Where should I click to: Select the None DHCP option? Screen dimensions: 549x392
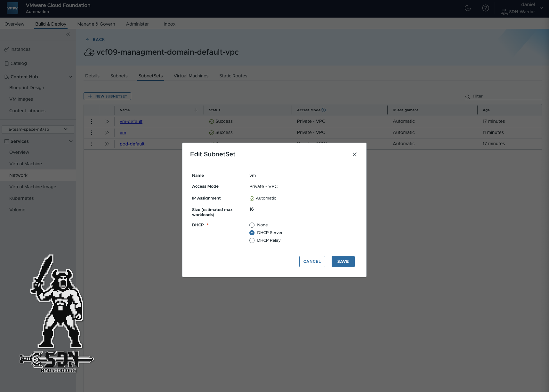click(x=252, y=225)
